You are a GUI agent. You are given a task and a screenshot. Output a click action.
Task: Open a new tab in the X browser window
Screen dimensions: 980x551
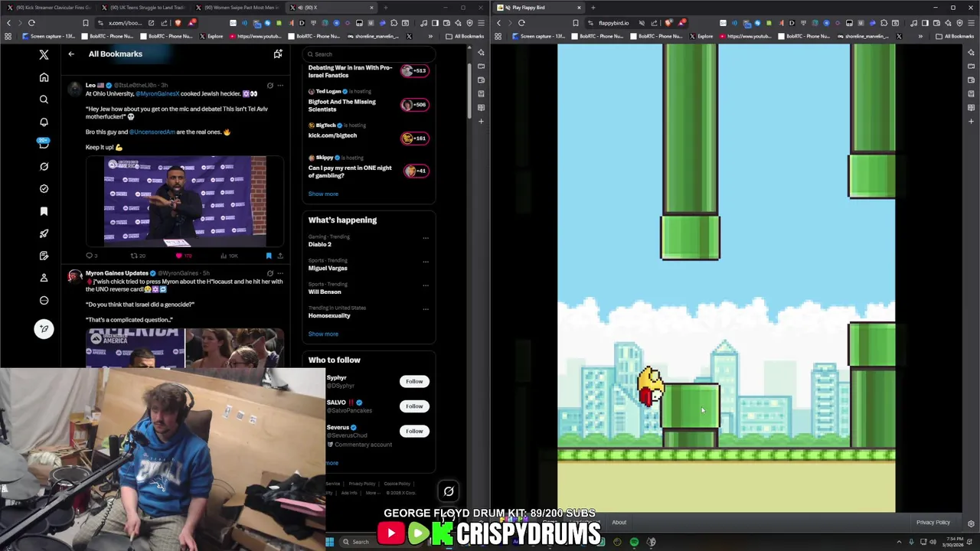385,8
